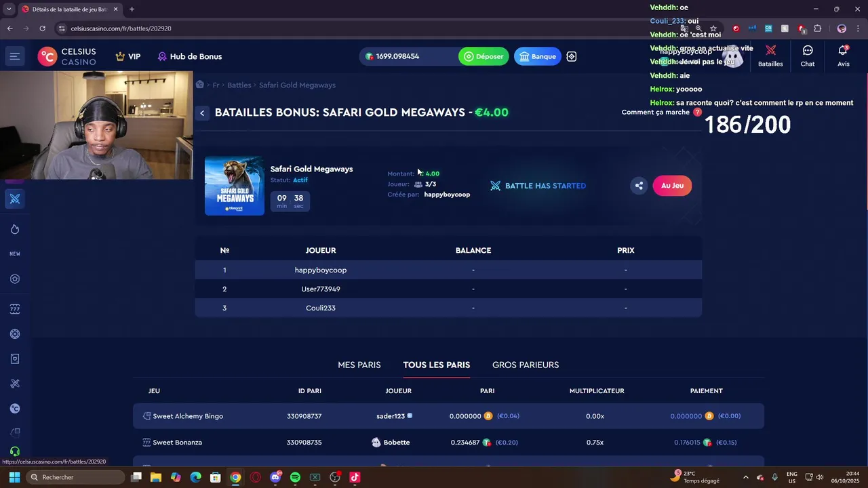Go to Battles breadcrumb link
The image size is (868, 488).
tap(239, 85)
